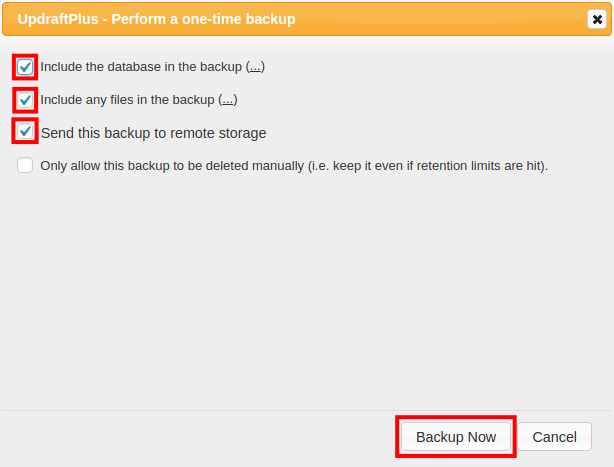Uncheck the include any files checkbox
The width and height of the screenshot is (614, 467).
coord(25,100)
